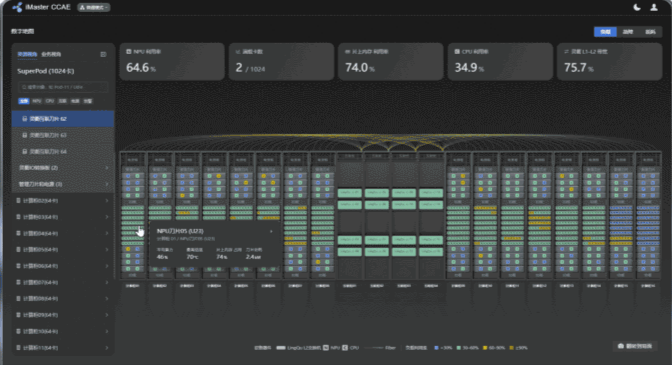Screen dimensions: 672x365
Task: Click the NPU刀片05 (U23) tooltip title
Action: click(180, 231)
